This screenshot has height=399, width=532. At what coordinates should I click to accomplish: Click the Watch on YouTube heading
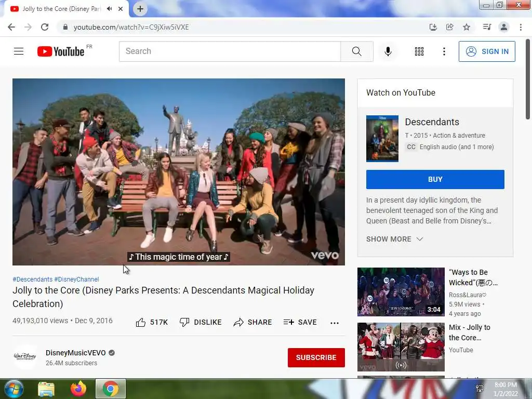point(401,92)
